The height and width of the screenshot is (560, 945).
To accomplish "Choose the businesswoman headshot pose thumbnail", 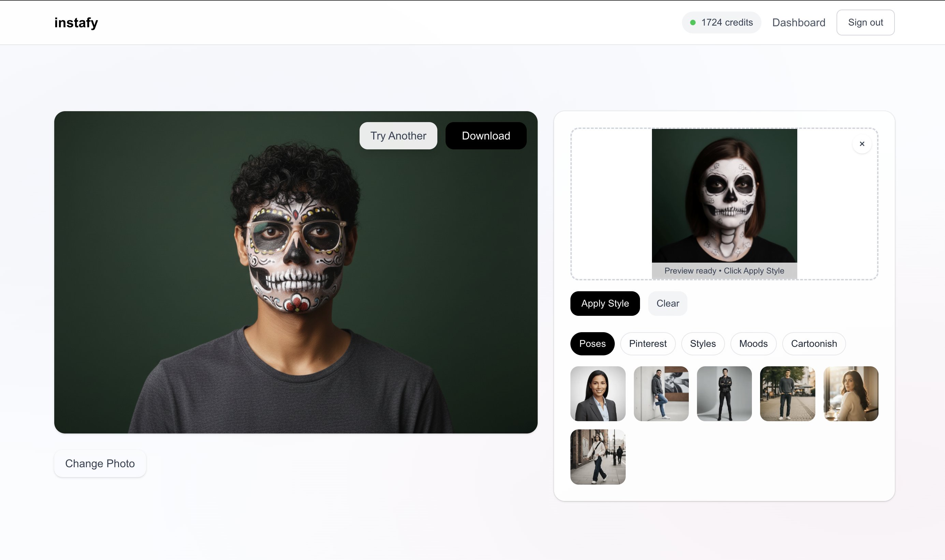I will (x=598, y=394).
